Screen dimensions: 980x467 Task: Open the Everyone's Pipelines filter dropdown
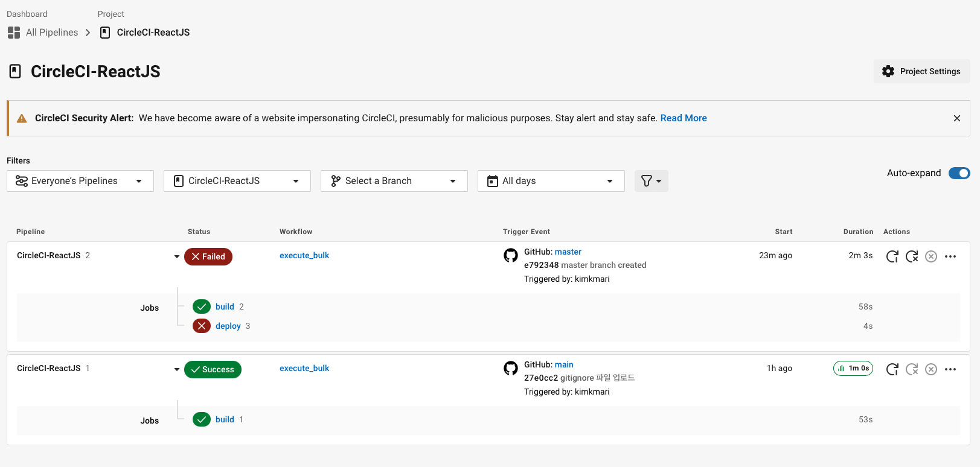pos(80,181)
